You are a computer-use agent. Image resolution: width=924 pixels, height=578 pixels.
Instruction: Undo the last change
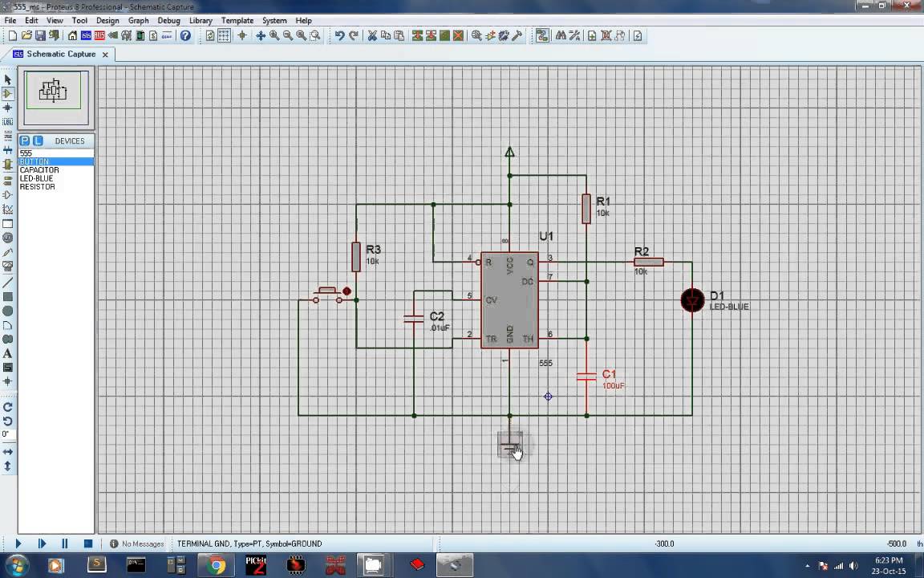(x=339, y=36)
